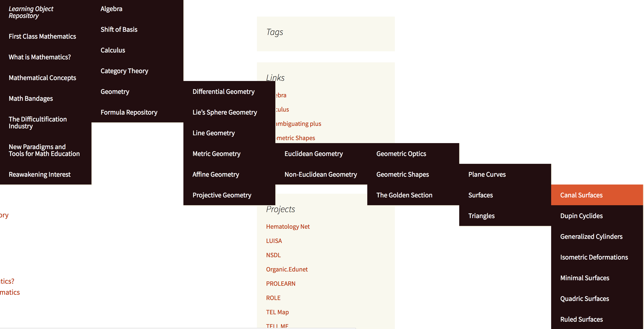This screenshot has height=329, width=644.
Task: Open Formula Repository menu entry
Action: 129,112
